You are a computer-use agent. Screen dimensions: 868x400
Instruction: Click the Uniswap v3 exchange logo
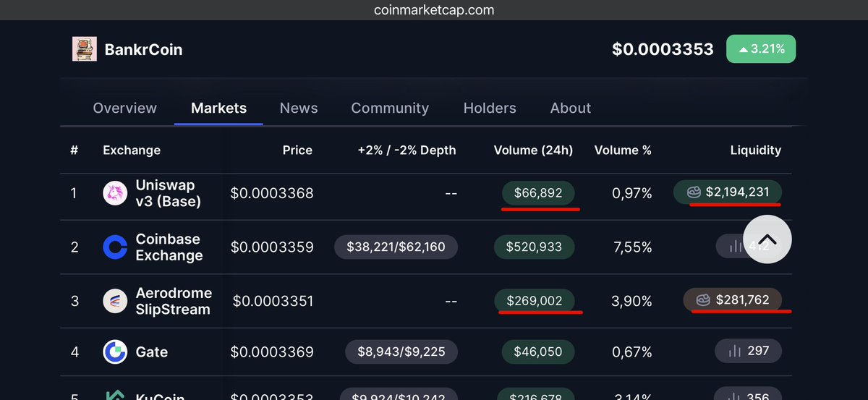tap(115, 193)
